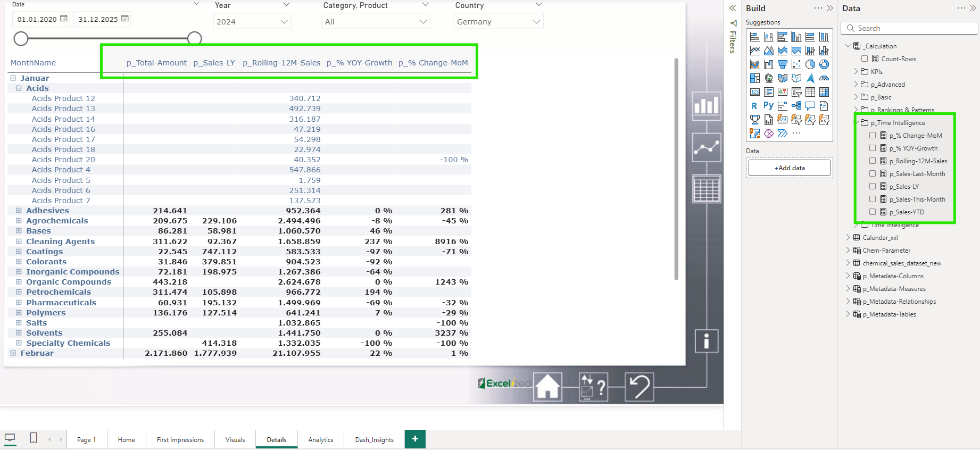Expand the Adhesives category row
This screenshot has height=450, width=980.
[x=19, y=211]
